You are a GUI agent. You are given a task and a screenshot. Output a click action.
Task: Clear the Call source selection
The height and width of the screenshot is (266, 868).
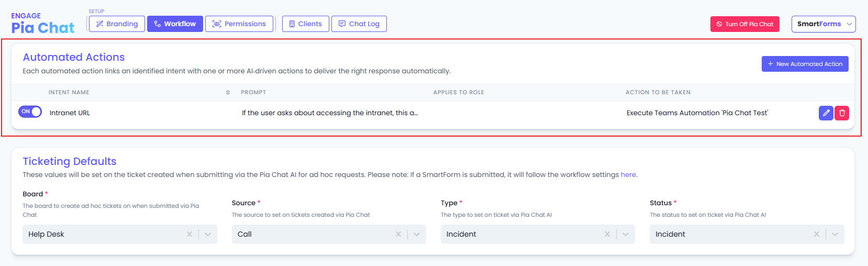(x=398, y=234)
